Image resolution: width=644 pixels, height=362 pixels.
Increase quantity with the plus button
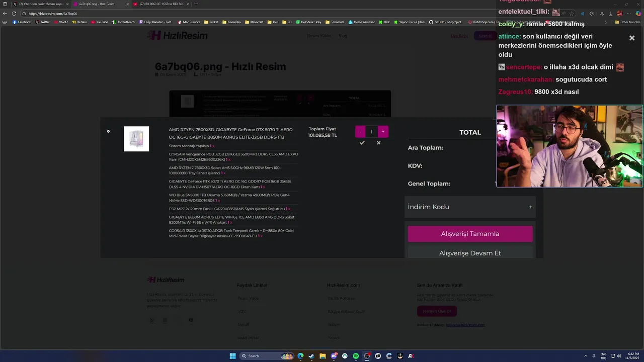click(383, 132)
